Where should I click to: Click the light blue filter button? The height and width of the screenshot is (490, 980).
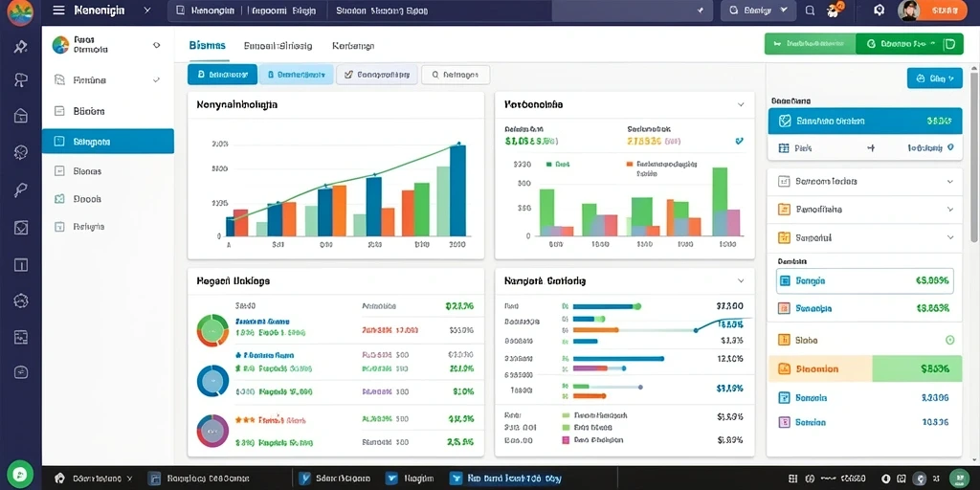click(x=296, y=75)
